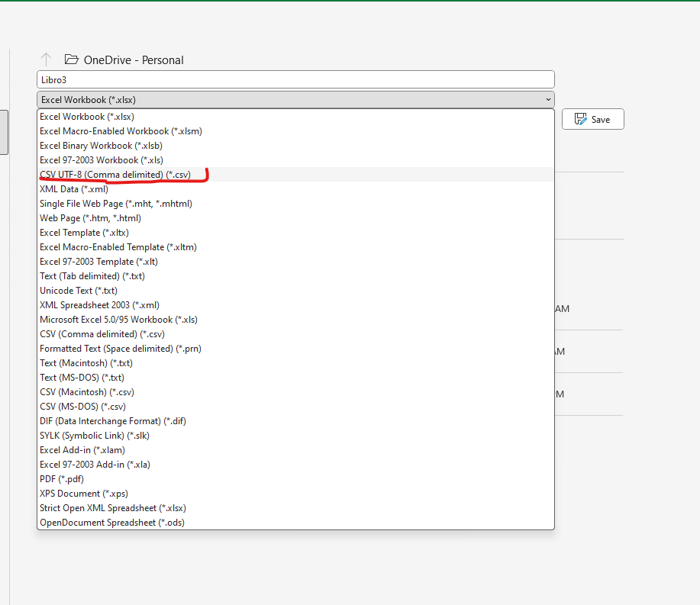This screenshot has width=700, height=605.
Task: Choose OpenDocument Spreadsheet (*.ods)
Action: (295, 523)
